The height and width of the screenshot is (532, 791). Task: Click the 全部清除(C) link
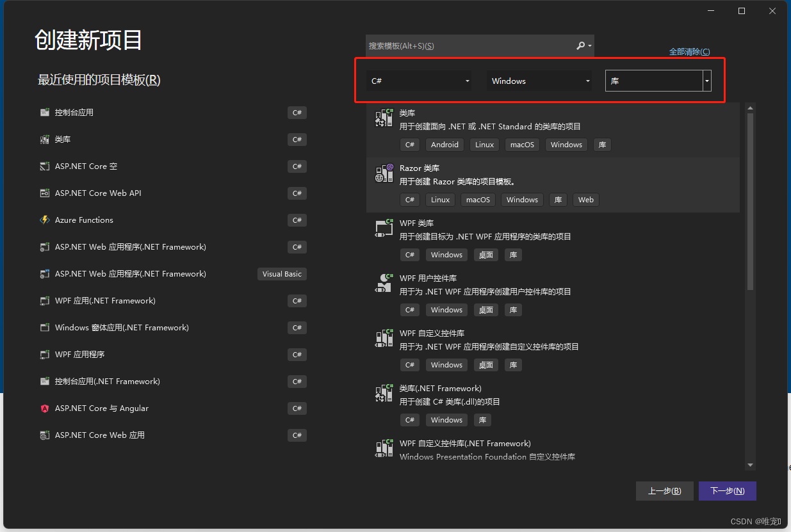(x=689, y=52)
